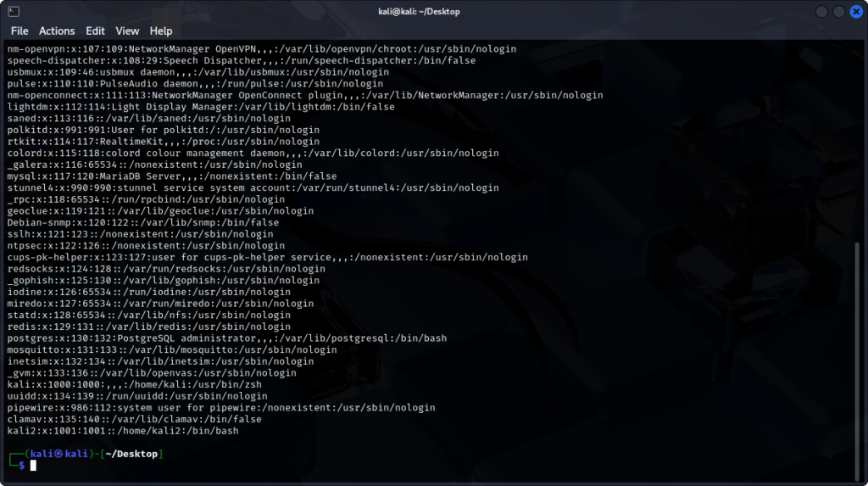This screenshot has width=868, height=486.
Task: Close the terminal with the blue X button
Action: click(855, 11)
